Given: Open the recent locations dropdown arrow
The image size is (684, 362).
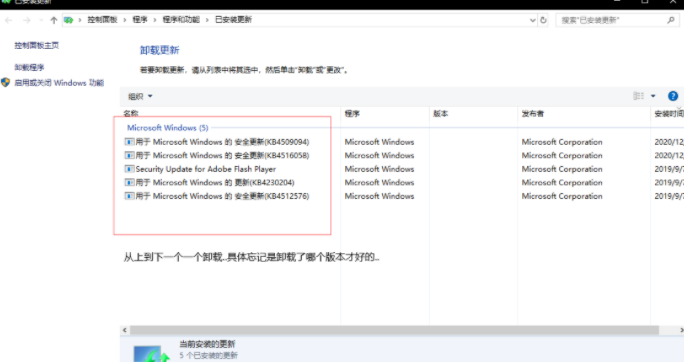Looking at the screenshot, I should coord(41,20).
